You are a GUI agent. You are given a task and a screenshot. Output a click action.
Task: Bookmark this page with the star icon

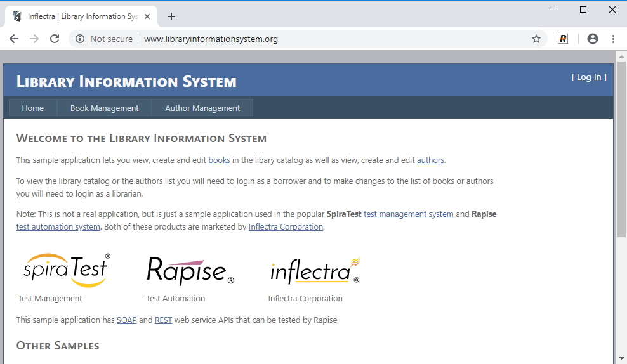tap(536, 39)
